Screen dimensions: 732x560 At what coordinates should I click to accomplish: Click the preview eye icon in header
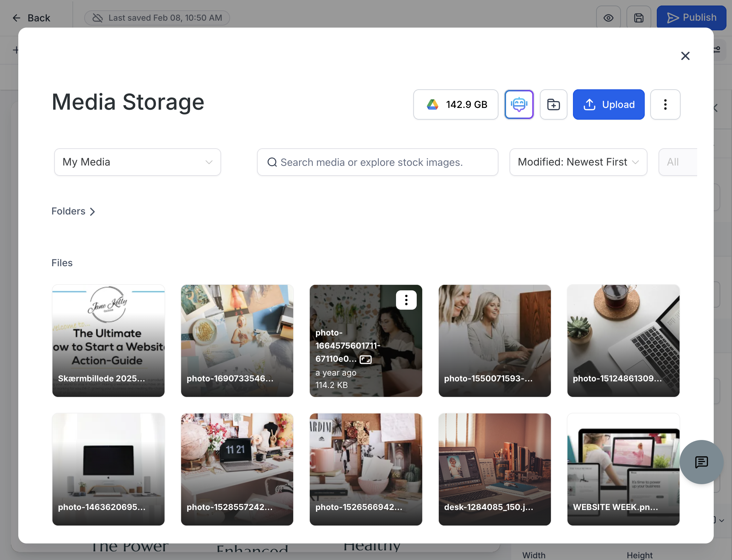608,18
